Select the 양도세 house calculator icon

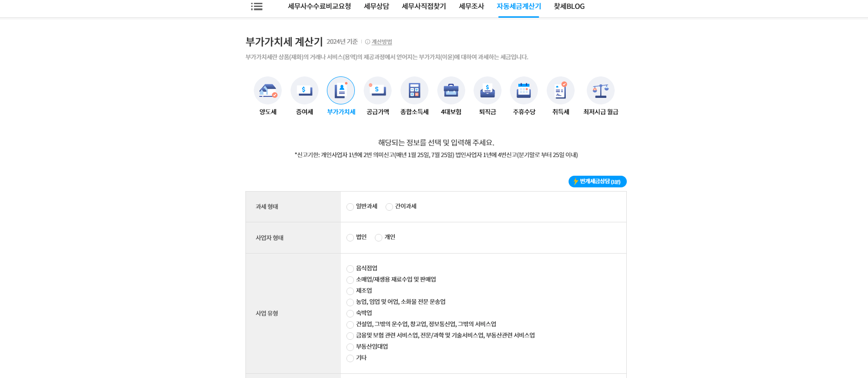click(268, 90)
